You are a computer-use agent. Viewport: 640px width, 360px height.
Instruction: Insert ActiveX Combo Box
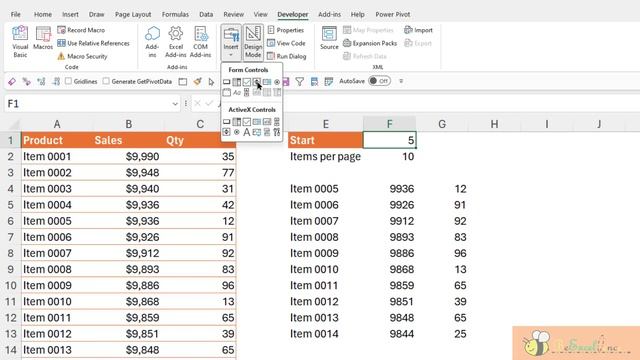click(237, 122)
